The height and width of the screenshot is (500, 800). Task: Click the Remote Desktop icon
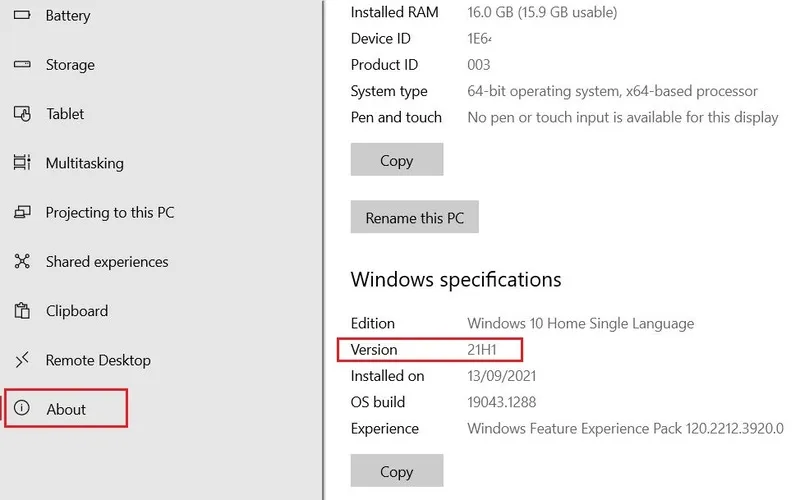coord(22,360)
